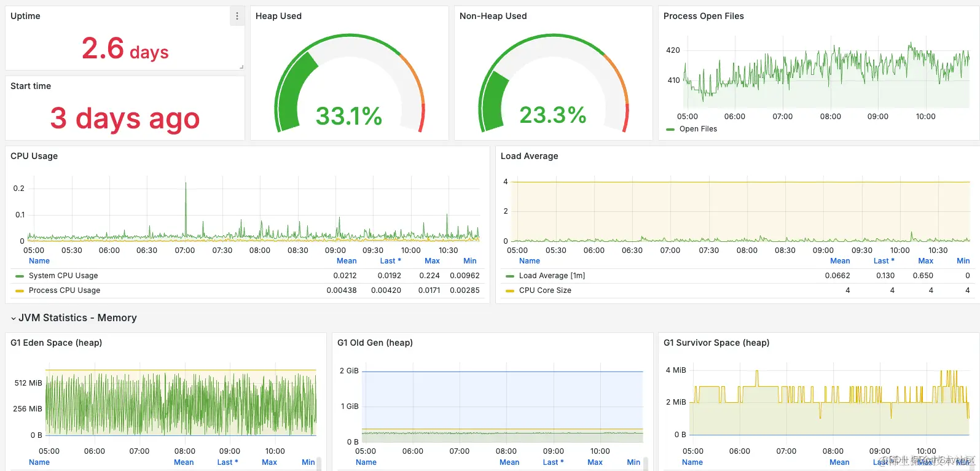Click the CPU Core Size yellow color swatch
The height and width of the screenshot is (471, 980).
click(510, 291)
